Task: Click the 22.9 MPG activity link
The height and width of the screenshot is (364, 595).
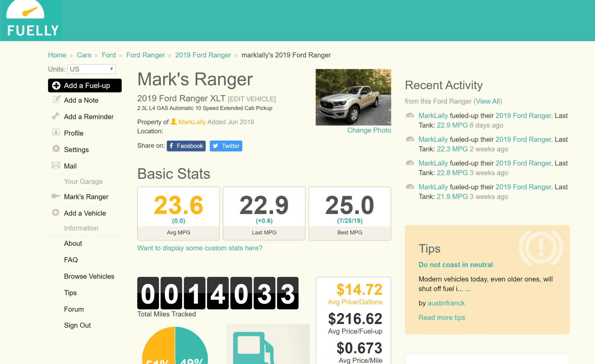Action: point(452,125)
